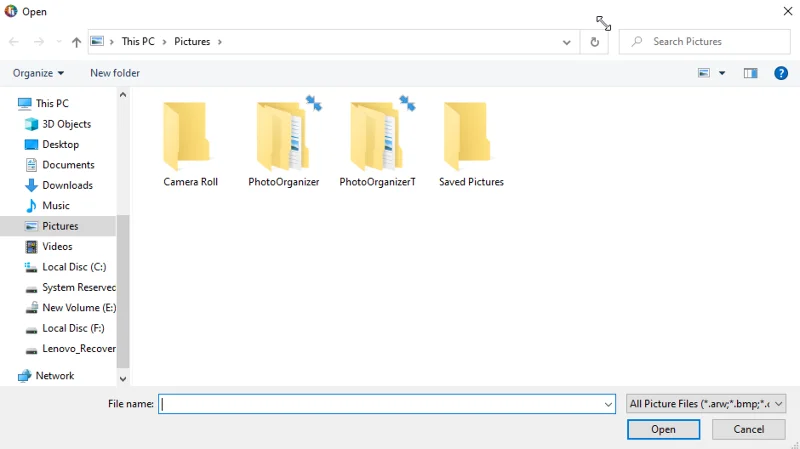
Task: Go forward with the right arrow
Action: pos(39,42)
